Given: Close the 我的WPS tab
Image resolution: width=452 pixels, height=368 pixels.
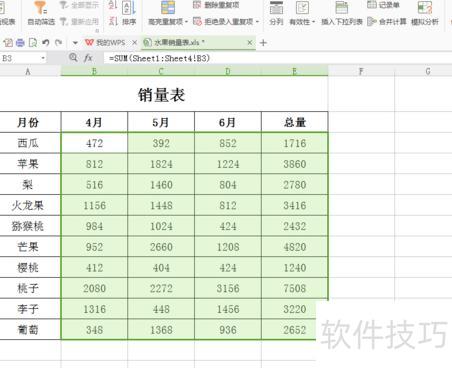Looking at the screenshot, I should tap(134, 43).
